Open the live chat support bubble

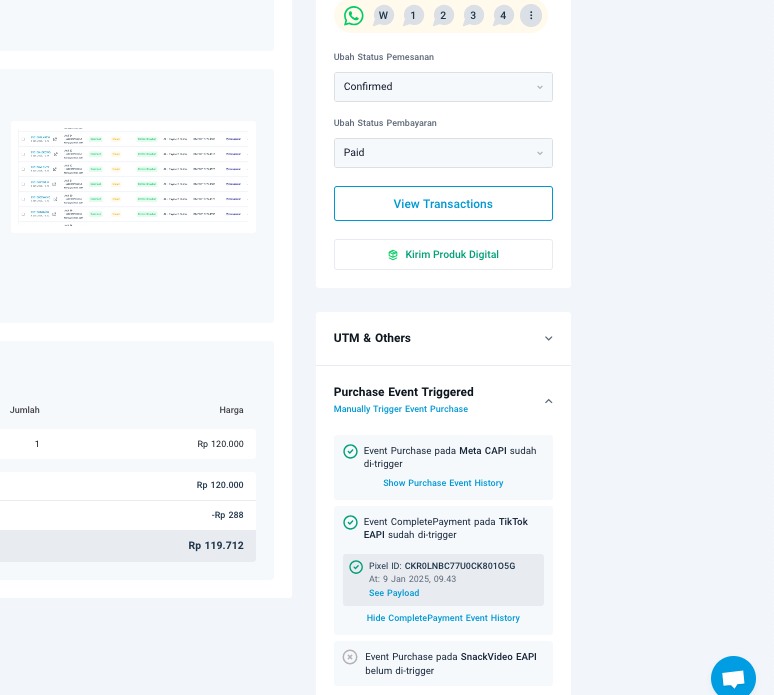(x=733, y=678)
